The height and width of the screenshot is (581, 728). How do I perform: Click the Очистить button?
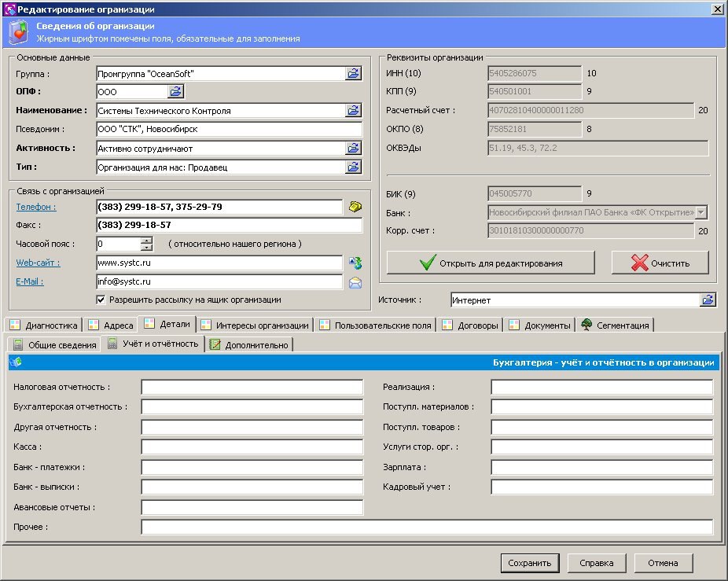tap(660, 263)
